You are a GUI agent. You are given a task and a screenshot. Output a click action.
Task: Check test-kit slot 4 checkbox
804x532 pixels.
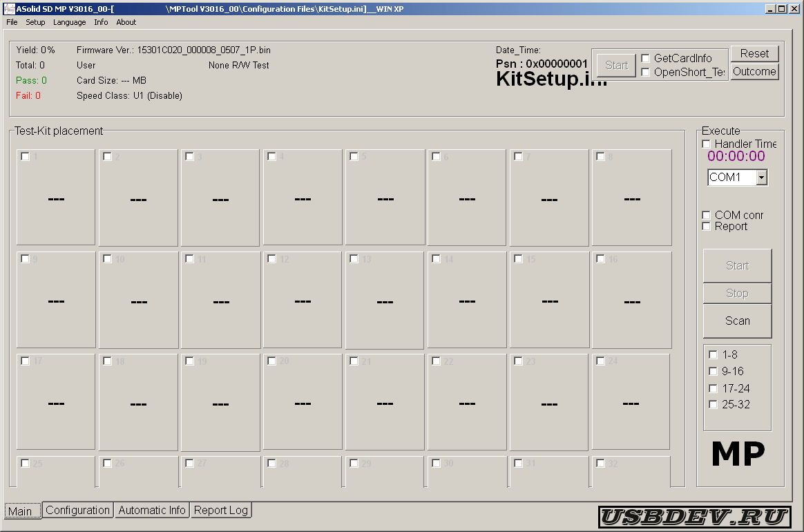tap(271, 156)
